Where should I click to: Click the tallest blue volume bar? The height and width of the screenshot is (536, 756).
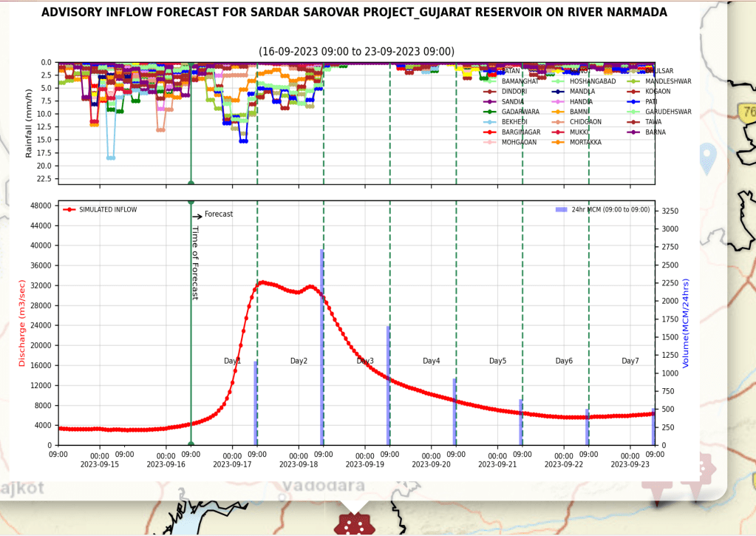322,346
